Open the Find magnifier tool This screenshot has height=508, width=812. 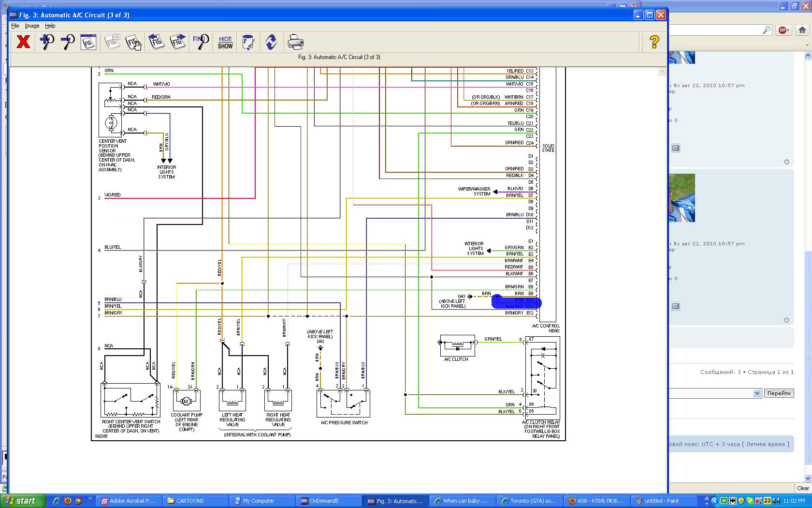[201, 42]
